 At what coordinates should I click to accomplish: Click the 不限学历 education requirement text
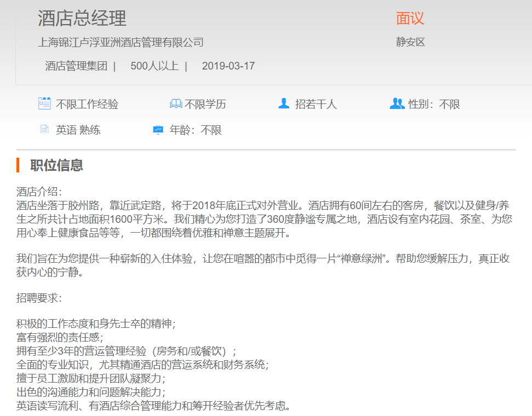tap(205, 104)
